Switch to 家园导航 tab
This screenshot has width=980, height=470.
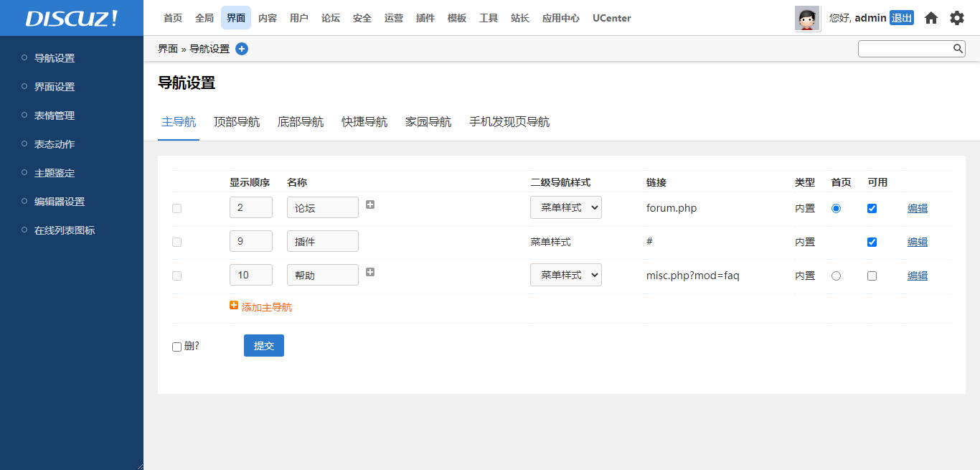pos(428,122)
